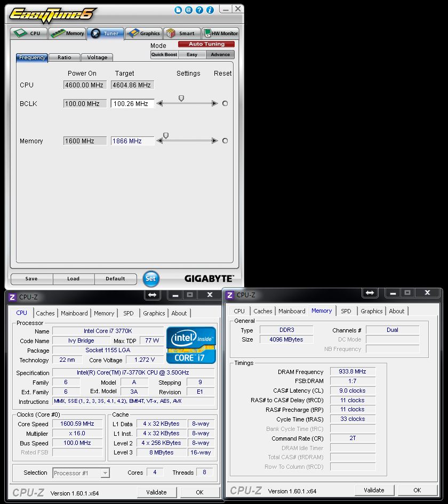Click the Z icon in right CPU-Z title bar
The width and height of the screenshot is (448, 504).
point(230,295)
